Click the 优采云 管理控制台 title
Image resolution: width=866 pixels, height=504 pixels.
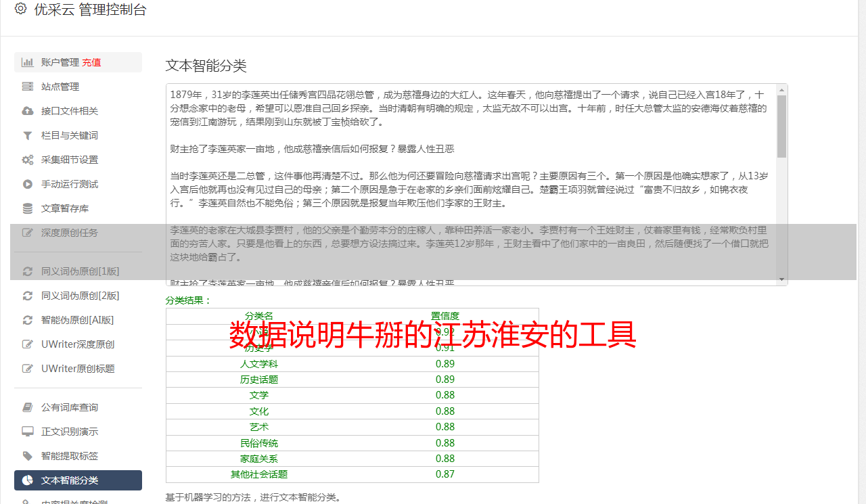90,9
